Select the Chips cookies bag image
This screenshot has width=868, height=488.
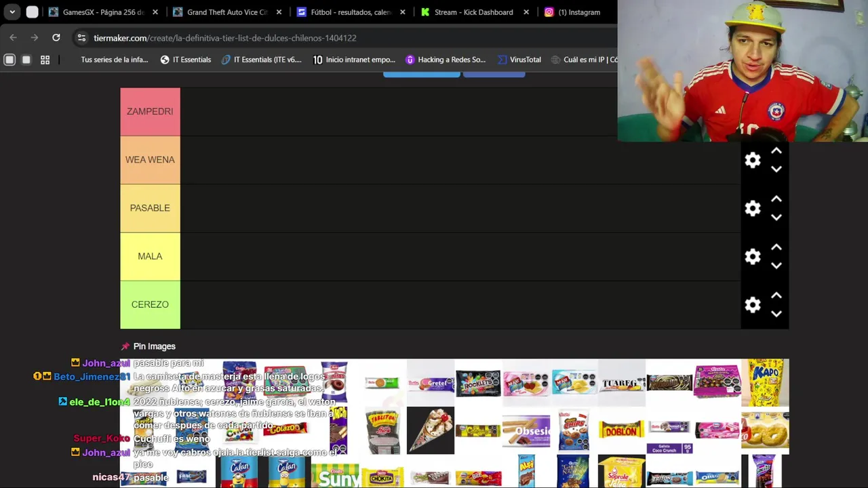point(574,430)
